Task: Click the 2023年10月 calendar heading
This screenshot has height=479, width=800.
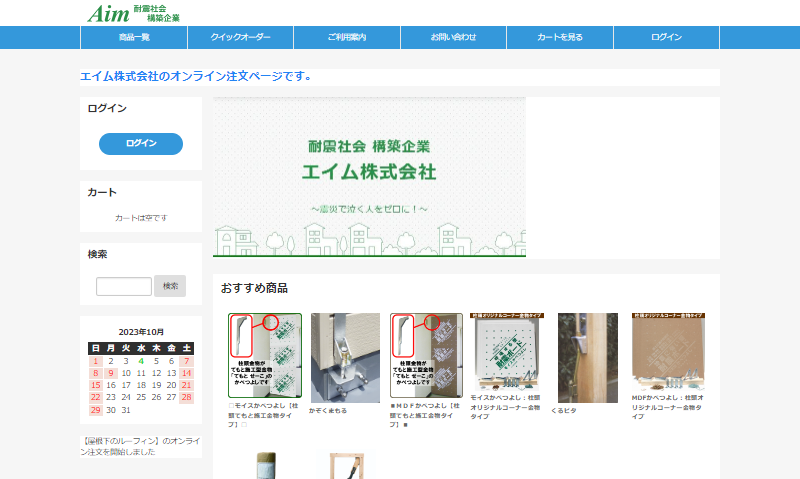Action: 141,332
